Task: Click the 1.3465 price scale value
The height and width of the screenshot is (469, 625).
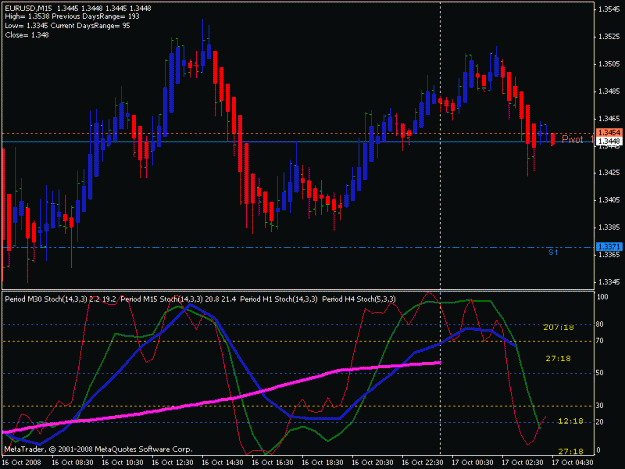Action: click(609, 118)
